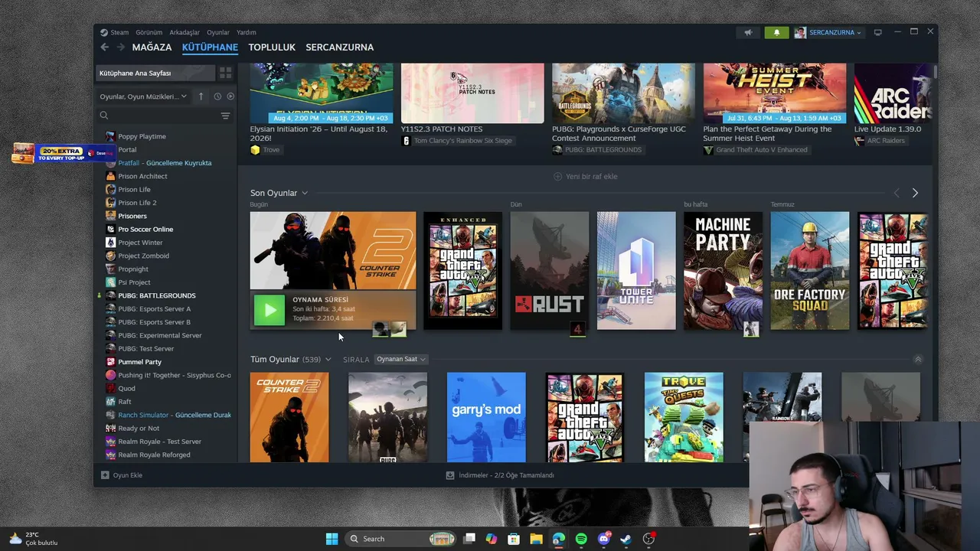Expand the Tüm Oyunlar shelf dropdown
Viewport: 980px width, 551px height.
click(328, 359)
